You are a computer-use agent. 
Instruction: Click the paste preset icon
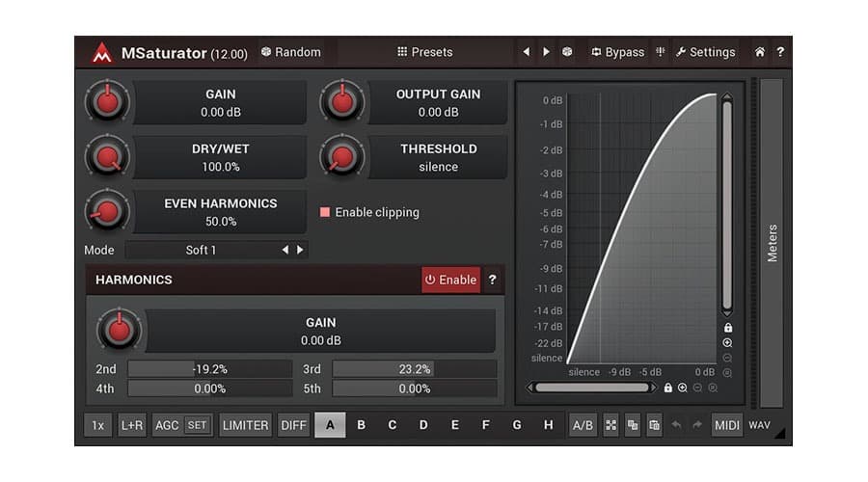pyautogui.click(x=654, y=425)
